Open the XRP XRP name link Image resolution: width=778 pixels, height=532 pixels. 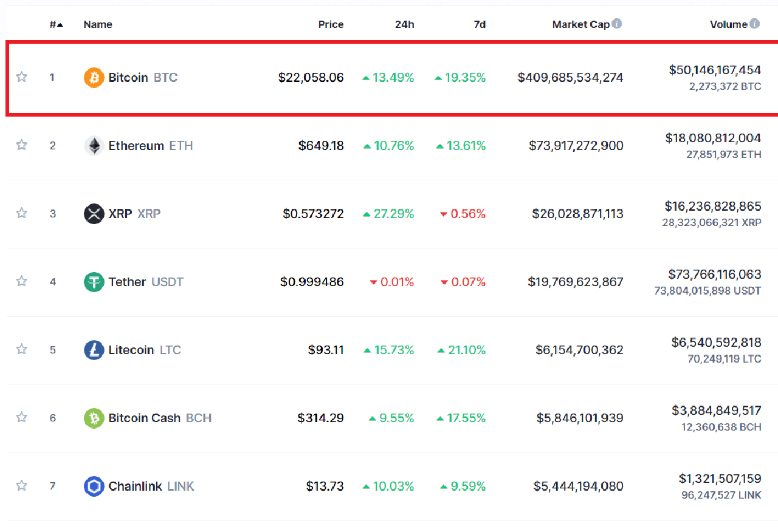(134, 214)
